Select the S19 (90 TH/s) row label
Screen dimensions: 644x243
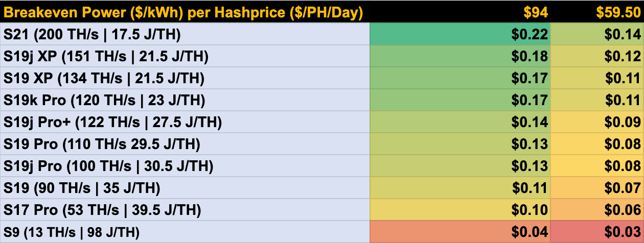[185, 188]
